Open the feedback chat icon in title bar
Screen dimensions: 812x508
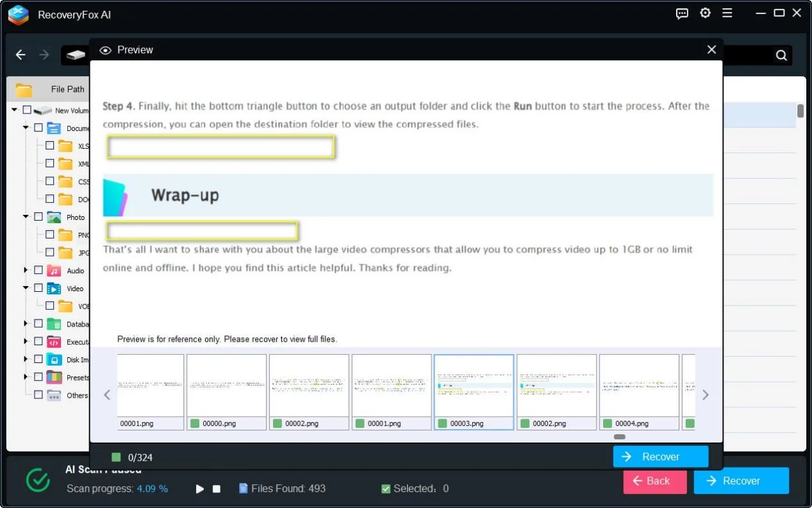click(682, 13)
